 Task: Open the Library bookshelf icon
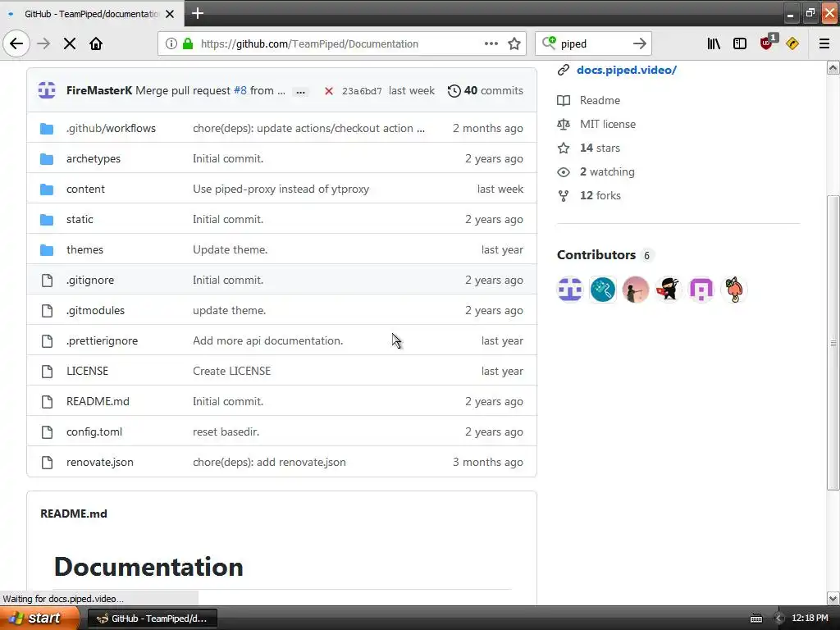714,43
